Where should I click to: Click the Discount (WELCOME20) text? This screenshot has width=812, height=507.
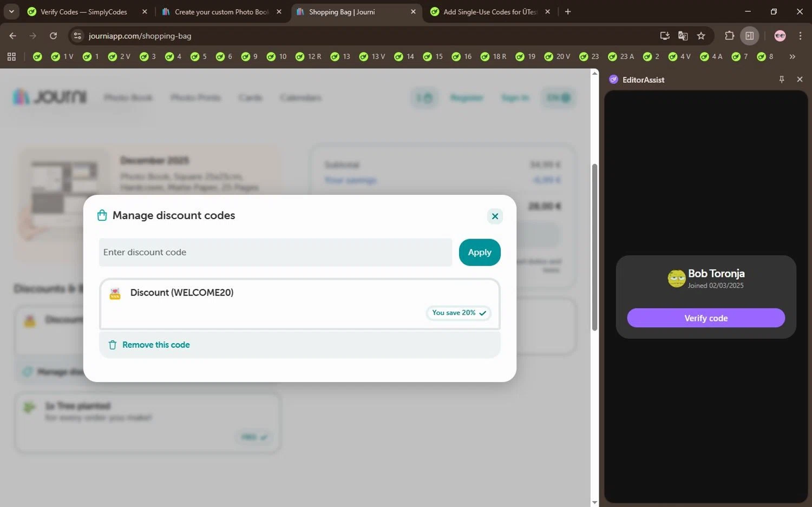tap(182, 292)
